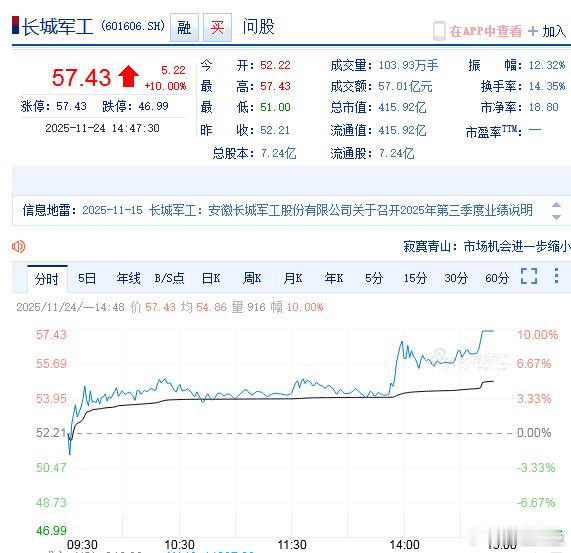Click the +10.00% change percentage
The width and height of the screenshot is (571, 553).
point(165,86)
